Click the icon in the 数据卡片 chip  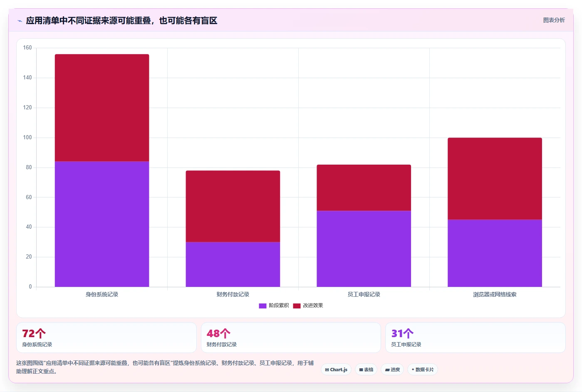point(413,370)
